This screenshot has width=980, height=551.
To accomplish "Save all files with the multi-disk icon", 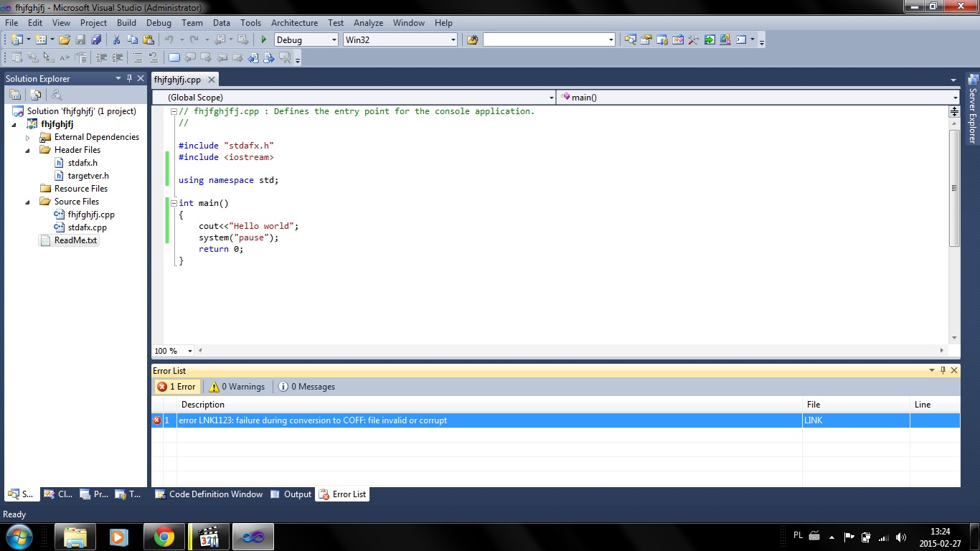I will click(x=96, y=39).
